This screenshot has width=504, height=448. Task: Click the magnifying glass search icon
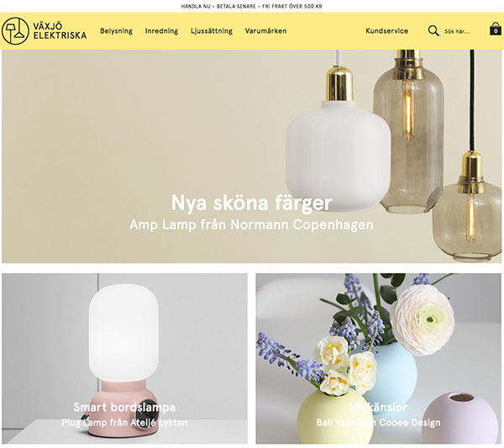pos(433,31)
